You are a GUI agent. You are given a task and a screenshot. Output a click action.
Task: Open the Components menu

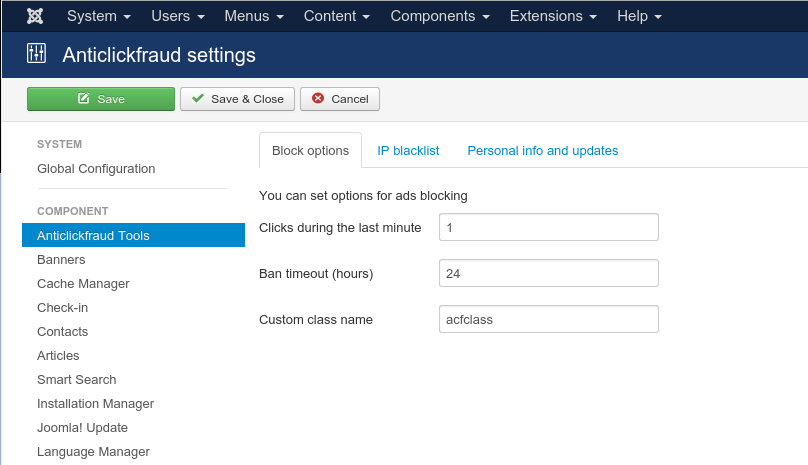click(x=439, y=16)
